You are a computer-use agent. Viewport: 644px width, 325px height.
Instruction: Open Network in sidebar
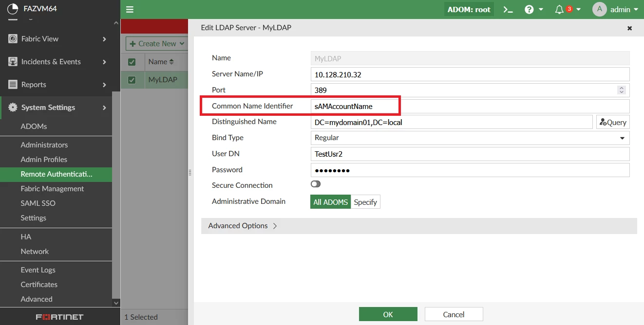click(35, 252)
